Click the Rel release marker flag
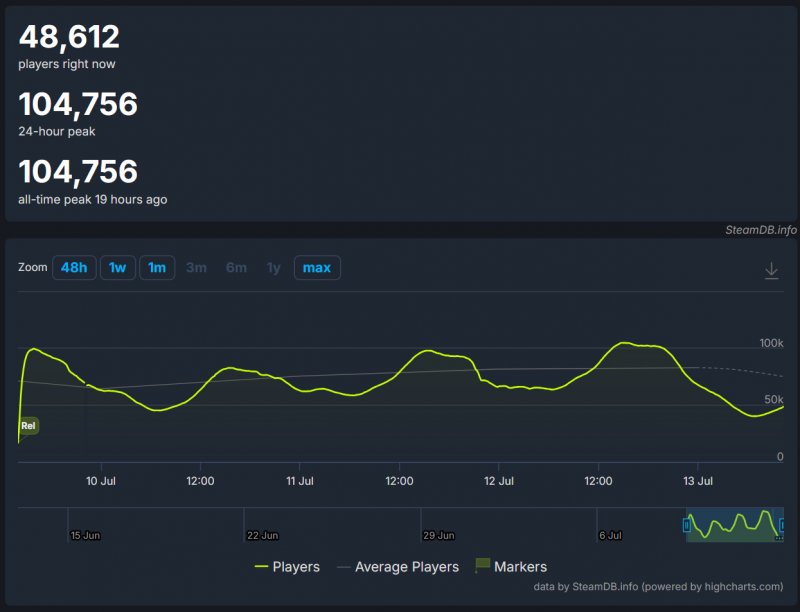This screenshot has height=612, width=800. 29,426
